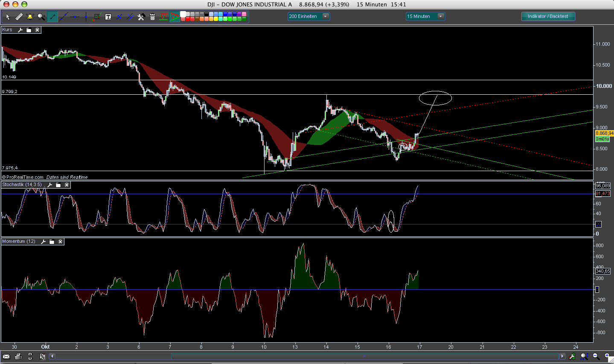This screenshot has width=614, height=364.
Task: Click the 10.000 price axis label
Action: point(604,86)
